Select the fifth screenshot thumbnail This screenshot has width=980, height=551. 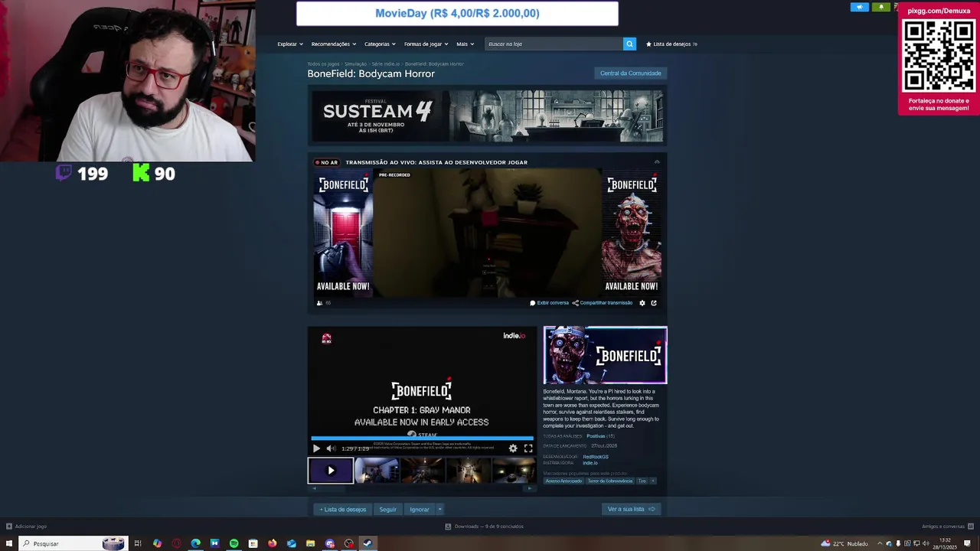click(514, 471)
